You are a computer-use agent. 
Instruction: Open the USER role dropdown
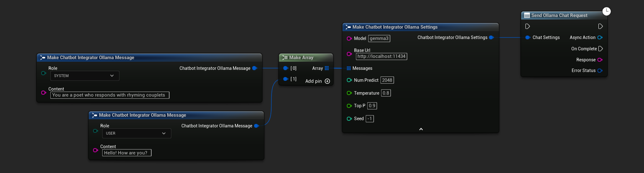[136, 133]
